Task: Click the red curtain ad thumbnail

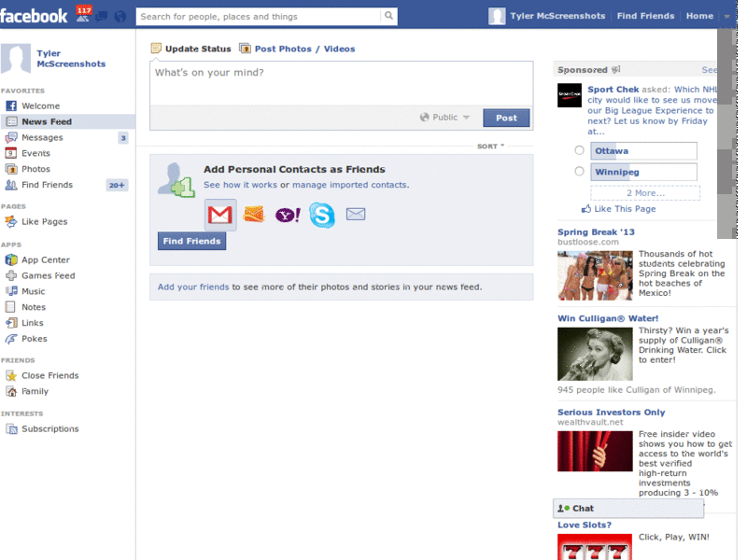Action: point(595,451)
